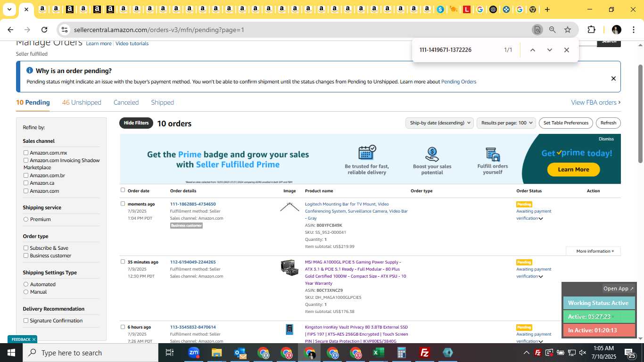Viewport: 644px width, 362px height.
Task: Open the Extensions puzzle icon
Action: (x=591, y=30)
